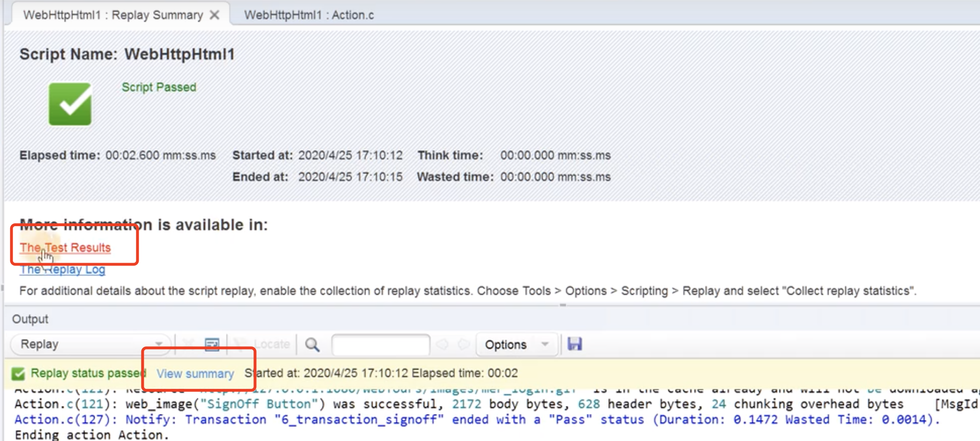Click the Replay status passed text
This screenshot has height=441, width=980.
tap(88, 373)
